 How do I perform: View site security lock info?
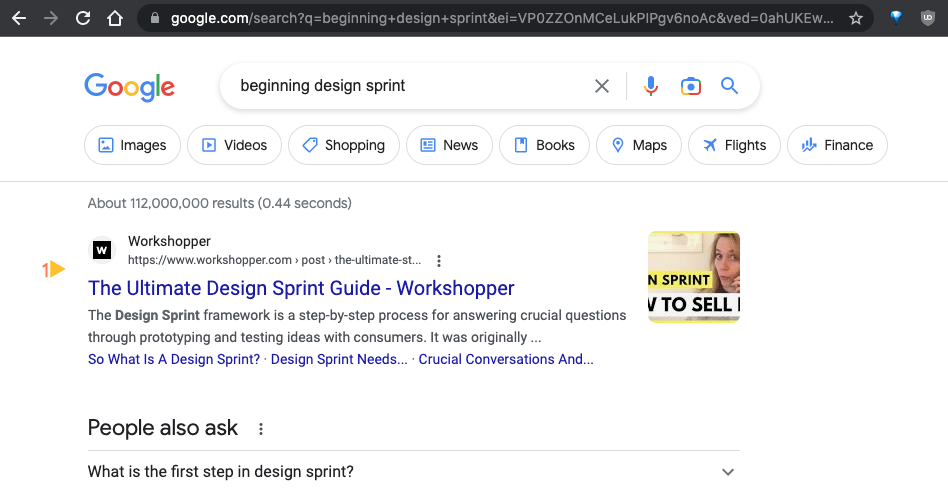155,18
